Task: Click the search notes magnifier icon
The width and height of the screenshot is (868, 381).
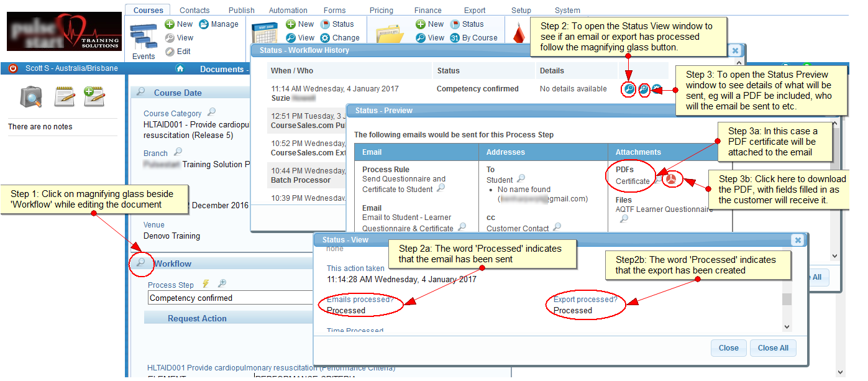Action: [30, 96]
